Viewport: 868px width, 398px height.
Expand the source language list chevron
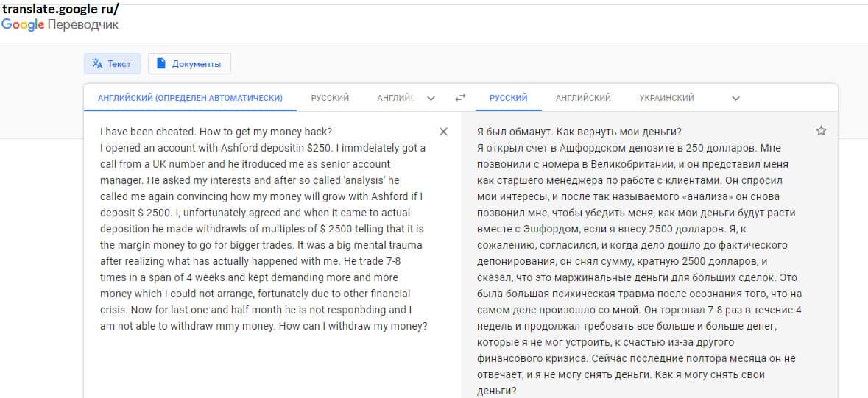pos(431,99)
